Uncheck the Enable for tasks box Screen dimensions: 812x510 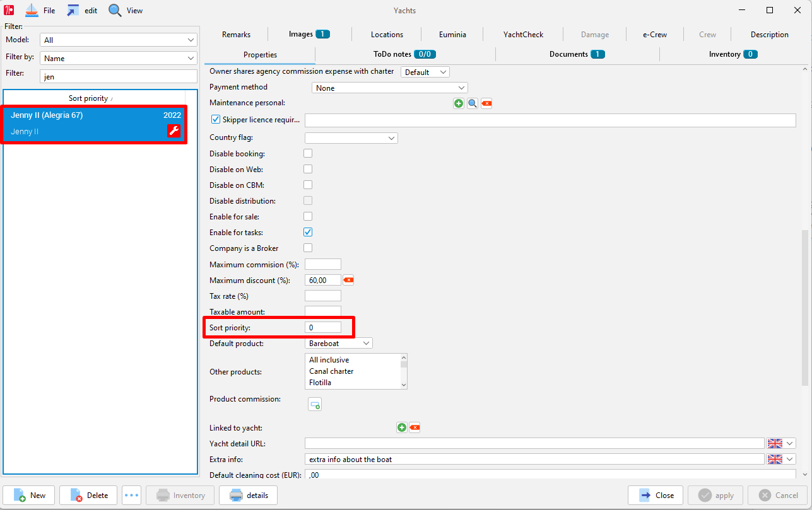pyautogui.click(x=308, y=232)
